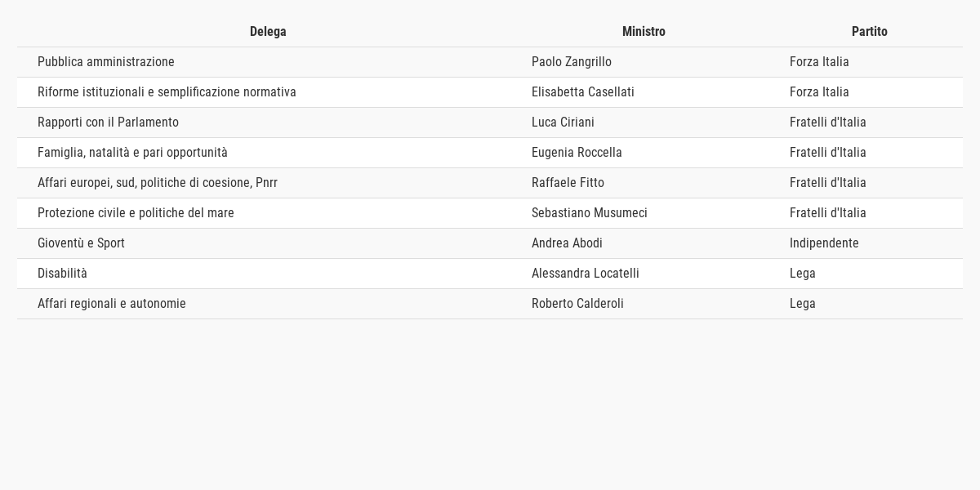Select the Pubblica amministrazione cell
This screenshot has height=490, width=980.
point(268,62)
